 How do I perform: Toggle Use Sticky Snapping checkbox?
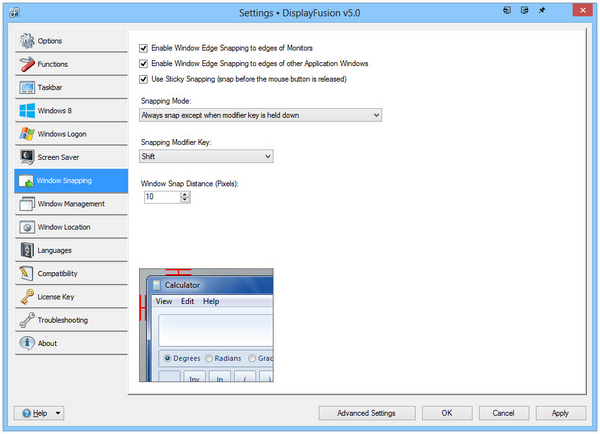(x=143, y=79)
